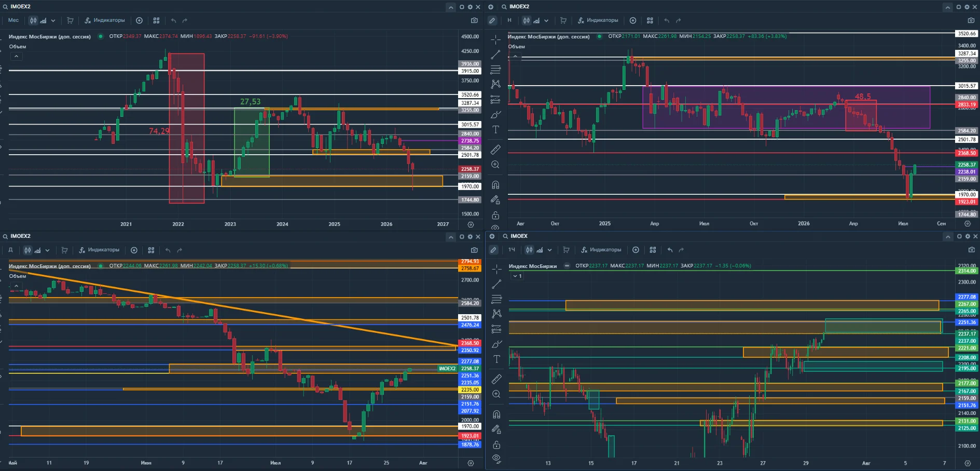
Task: Open the Fibonacci levels tool in the 1Ч chart
Action: (x=496, y=299)
